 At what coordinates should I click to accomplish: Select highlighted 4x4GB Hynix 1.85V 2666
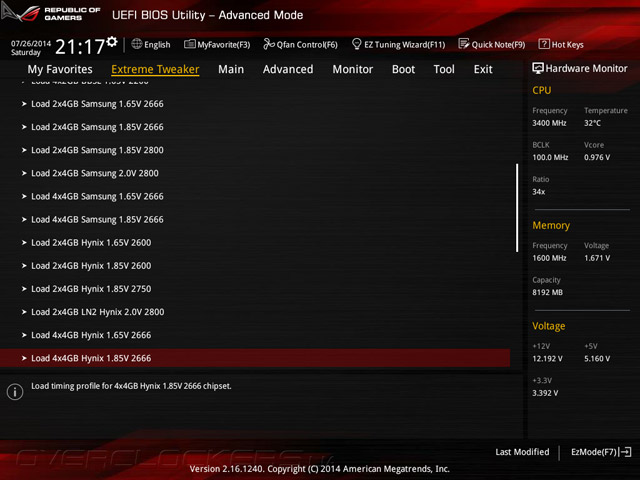pos(255,358)
